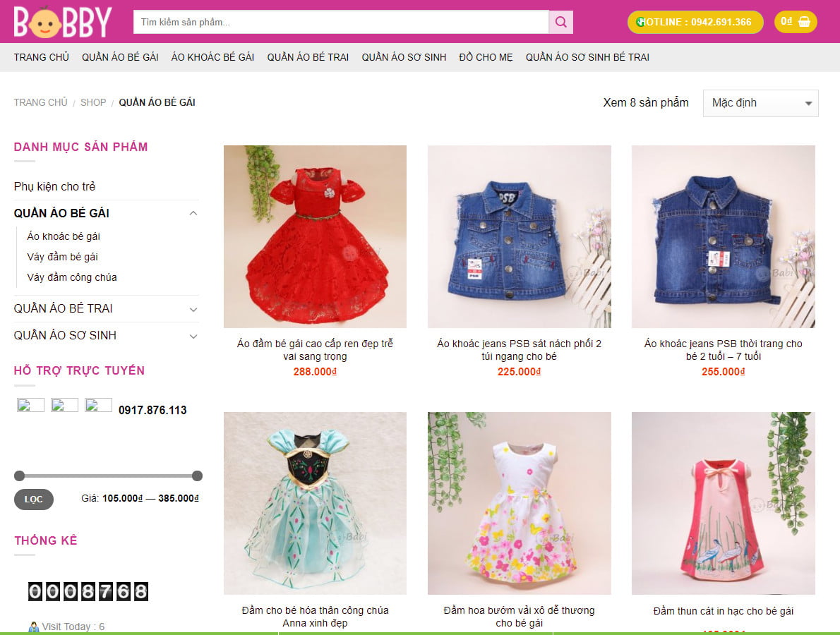Click the price range slider track
The width and height of the screenshot is (840, 635).
pos(108,476)
